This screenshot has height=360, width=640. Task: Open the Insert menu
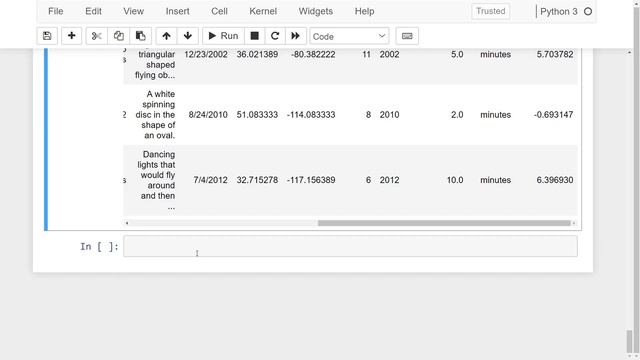[178, 11]
